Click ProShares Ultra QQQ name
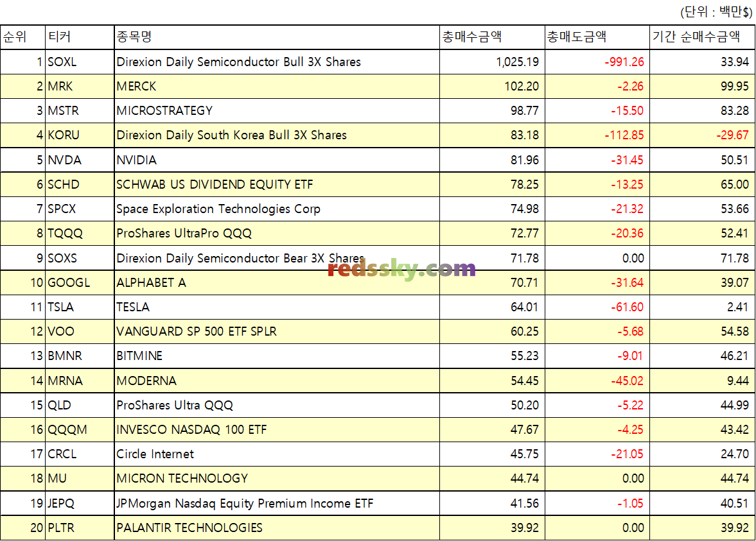 tap(175, 405)
